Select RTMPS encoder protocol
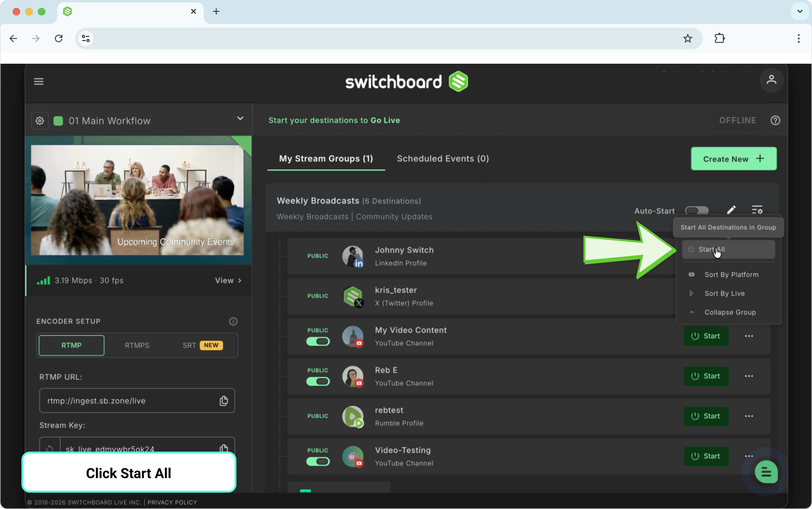 coord(137,345)
